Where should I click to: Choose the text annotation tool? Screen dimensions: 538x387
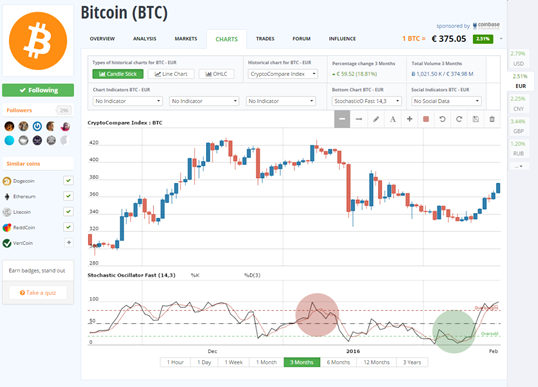click(393, 119)
